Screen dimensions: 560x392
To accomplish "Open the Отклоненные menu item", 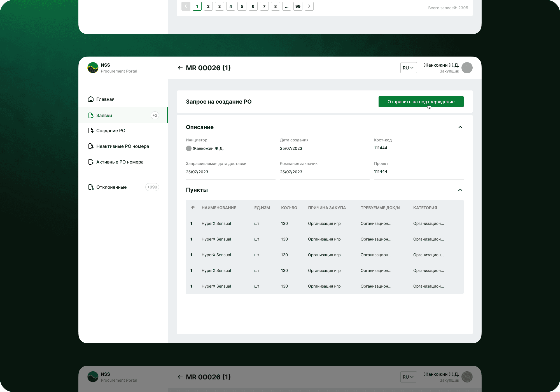I will click(111, 187).
